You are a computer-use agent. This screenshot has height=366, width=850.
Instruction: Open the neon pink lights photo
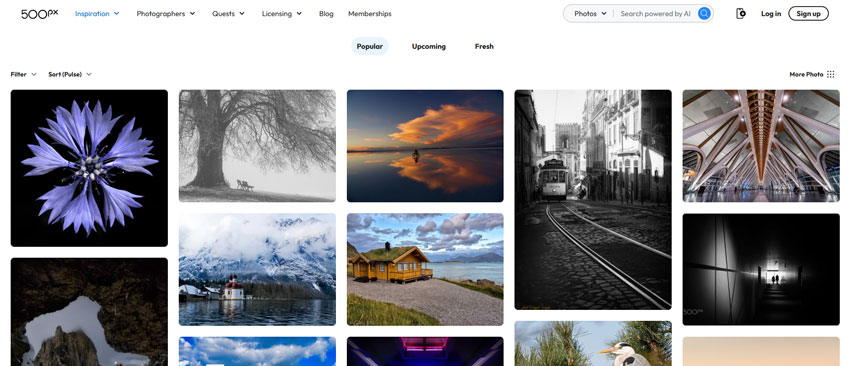425,351
